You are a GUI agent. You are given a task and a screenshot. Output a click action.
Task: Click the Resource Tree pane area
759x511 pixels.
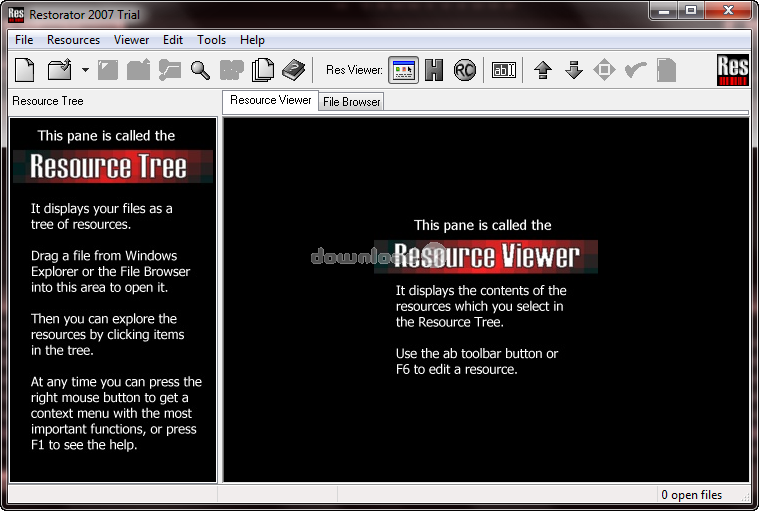[x=113, y=300]
